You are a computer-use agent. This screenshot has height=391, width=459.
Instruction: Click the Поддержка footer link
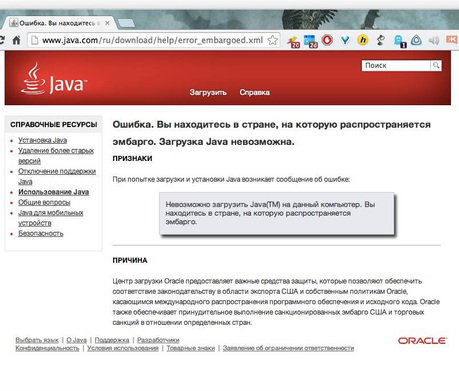click(x=112, y=340)
